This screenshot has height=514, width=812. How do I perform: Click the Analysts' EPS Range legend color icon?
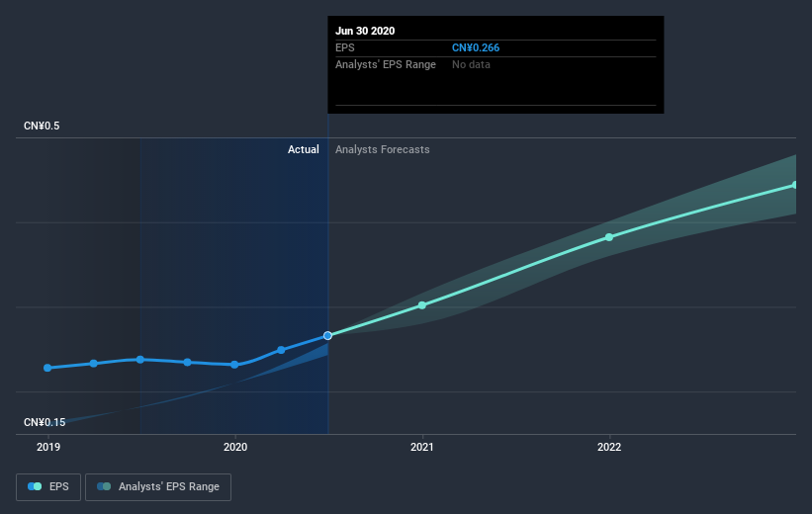click(x=104, y=486)
